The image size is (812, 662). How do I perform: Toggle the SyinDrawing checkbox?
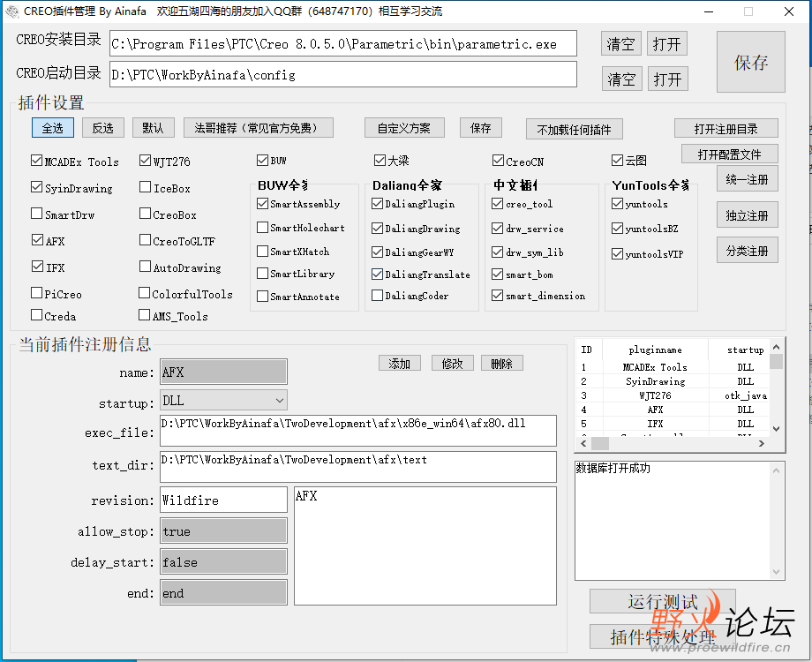[36, 187]
